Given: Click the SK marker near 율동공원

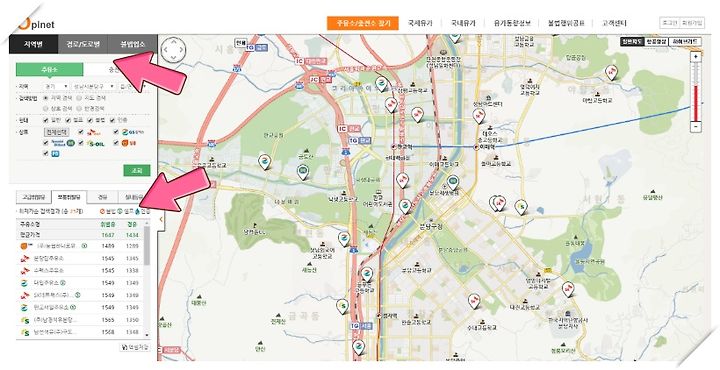Looking at the screenshot, I should point(568,289).
